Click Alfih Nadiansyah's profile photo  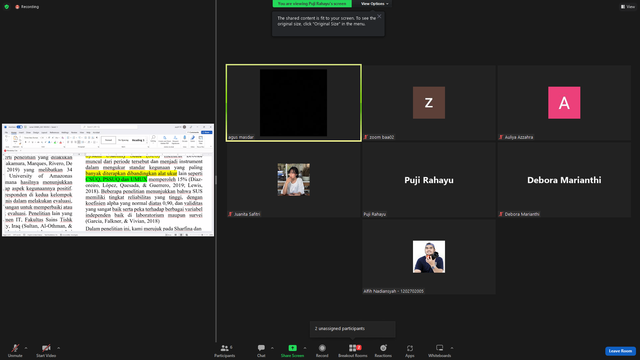[x=429, y=257]
